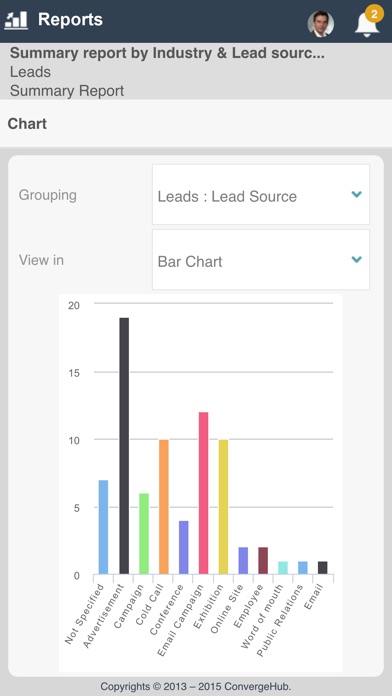Tap the Reports header title
Viewport: 392px width, 696px height.
(x=70, y=20)
